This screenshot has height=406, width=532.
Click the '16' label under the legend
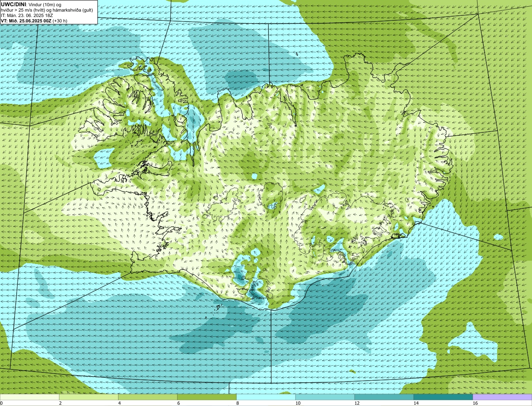coord(474,403)
